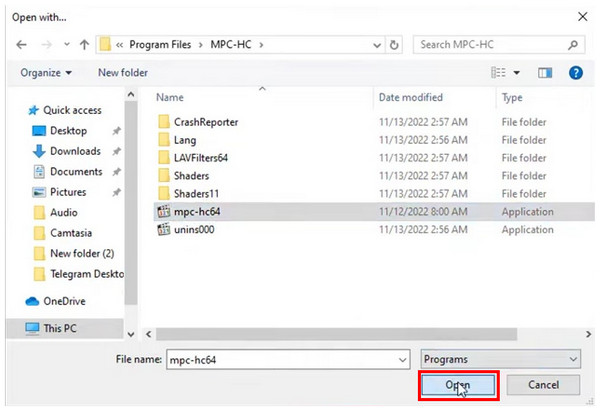The image size is (600, 411).
Task: Select the LAVFilters64 folder
Action: pyautogui.click(x=201, y=158)
